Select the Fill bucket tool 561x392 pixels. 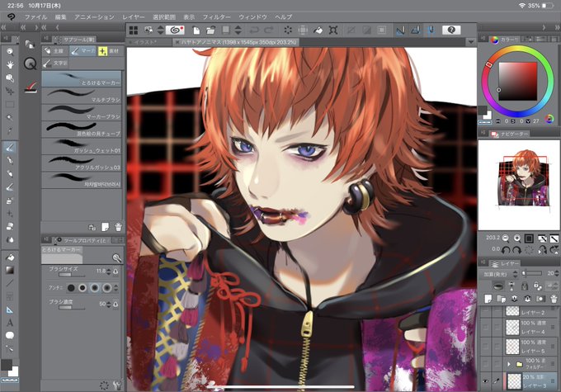pos(10,257)
